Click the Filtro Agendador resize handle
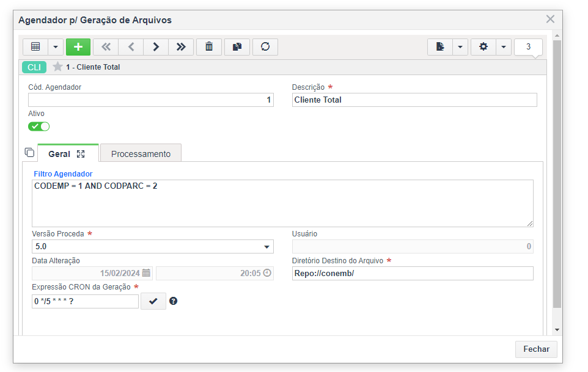The width and height of the screenshot is (588, 372). [x=529, y=224]
